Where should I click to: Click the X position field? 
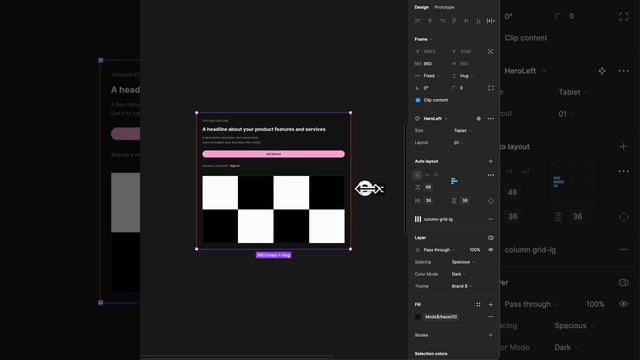(430, 51)
